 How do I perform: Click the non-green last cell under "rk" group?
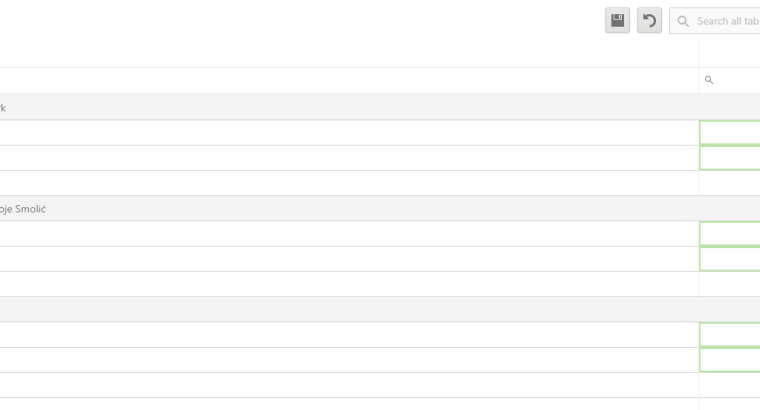pyautogui.click(x=729, y=183)
